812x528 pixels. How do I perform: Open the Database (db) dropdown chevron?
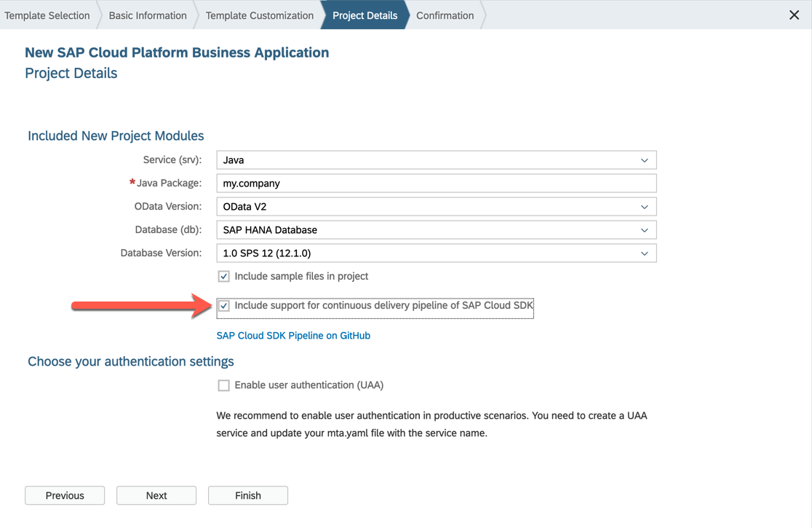(644, 230)
